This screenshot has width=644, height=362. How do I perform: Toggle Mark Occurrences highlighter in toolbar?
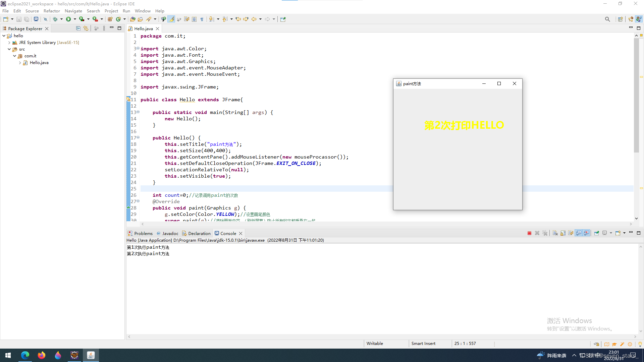[x=171, y=19]
